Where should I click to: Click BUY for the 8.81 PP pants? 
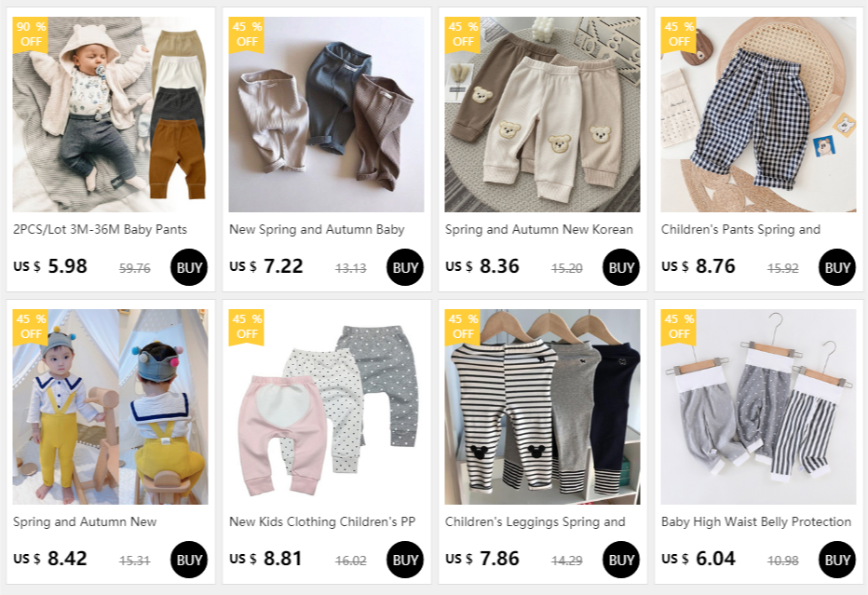404,560
